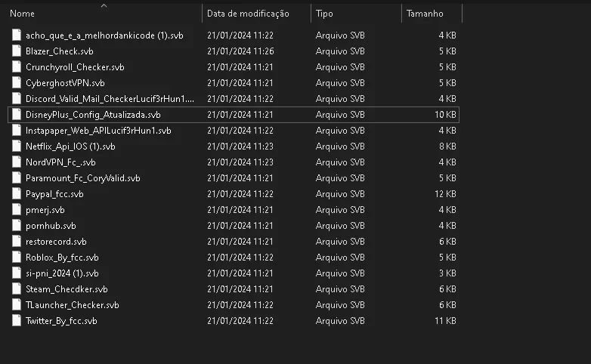Select the restorecord.svb file name

click(x=56, y=242)
